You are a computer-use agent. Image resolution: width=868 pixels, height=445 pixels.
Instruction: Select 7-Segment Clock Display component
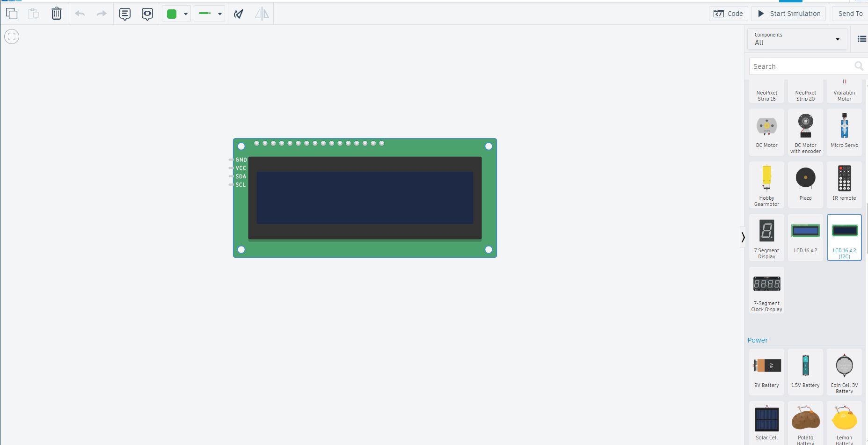click(x=766, y=290)
